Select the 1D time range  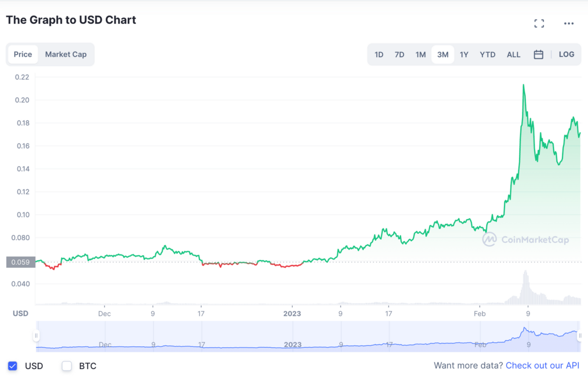[x=379, y=54]
